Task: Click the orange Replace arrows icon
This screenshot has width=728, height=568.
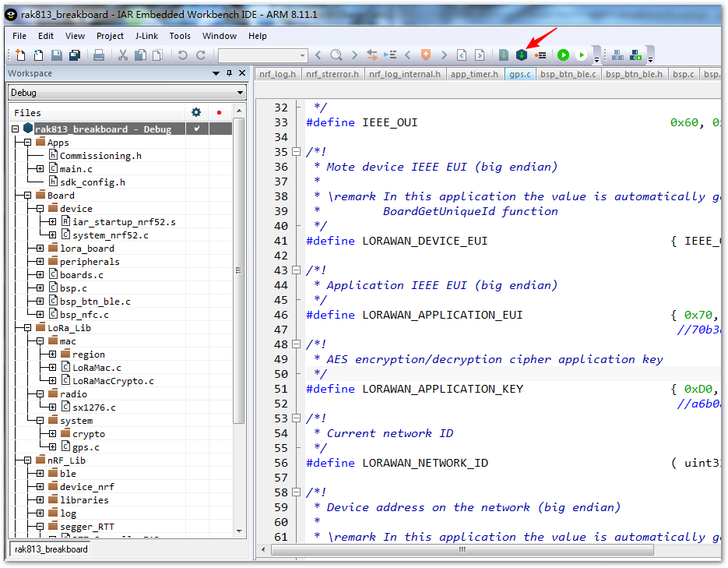Action: click(372, 55)
